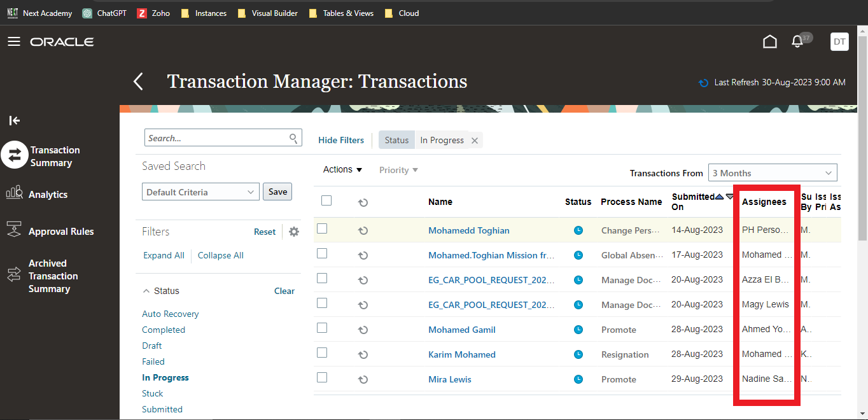Remove the In Progress status filter chip
Image resolution: width=868 pixels, height=420 pixels.
click(x=475, y=141)
